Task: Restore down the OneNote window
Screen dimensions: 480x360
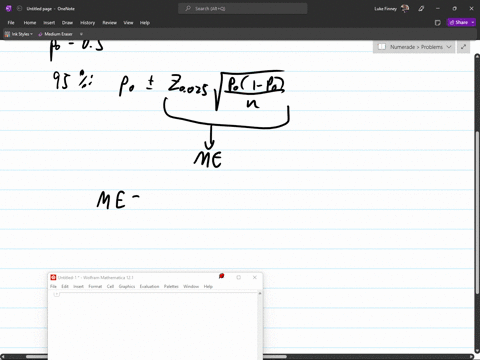Action: tap(454, 9)
